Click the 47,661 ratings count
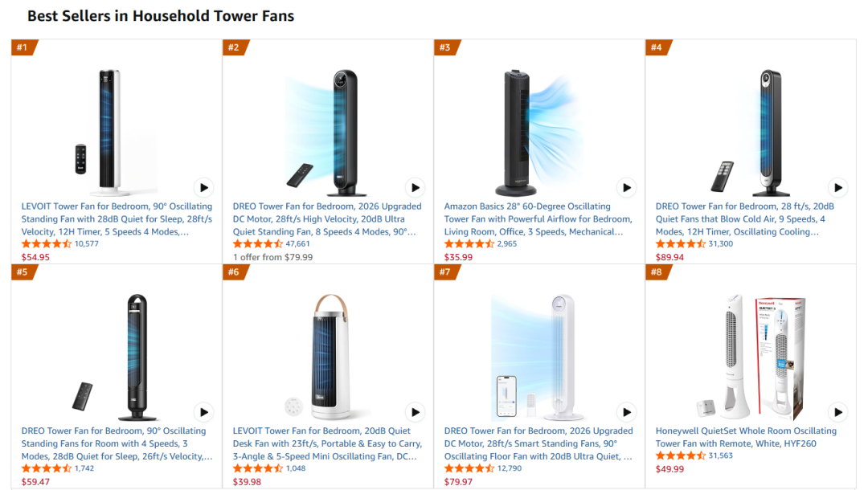 (298, 243)
